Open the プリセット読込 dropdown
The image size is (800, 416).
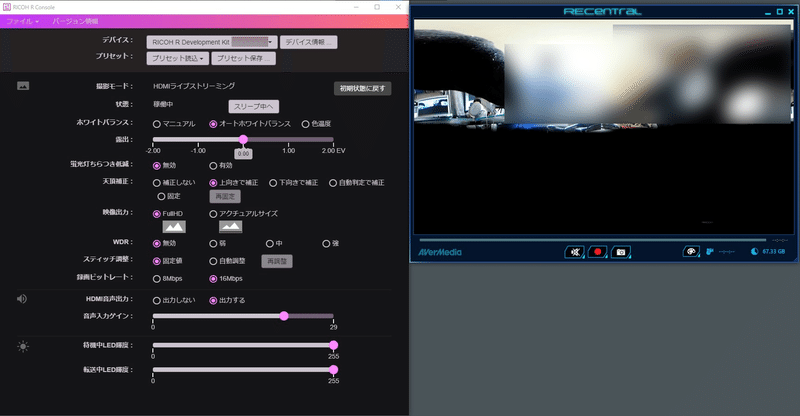[178, 58]
